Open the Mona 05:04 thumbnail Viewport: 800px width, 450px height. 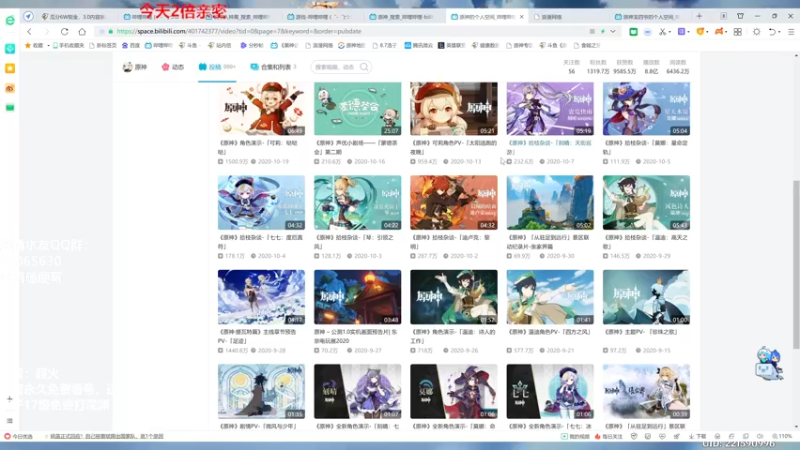pos(646,109)
